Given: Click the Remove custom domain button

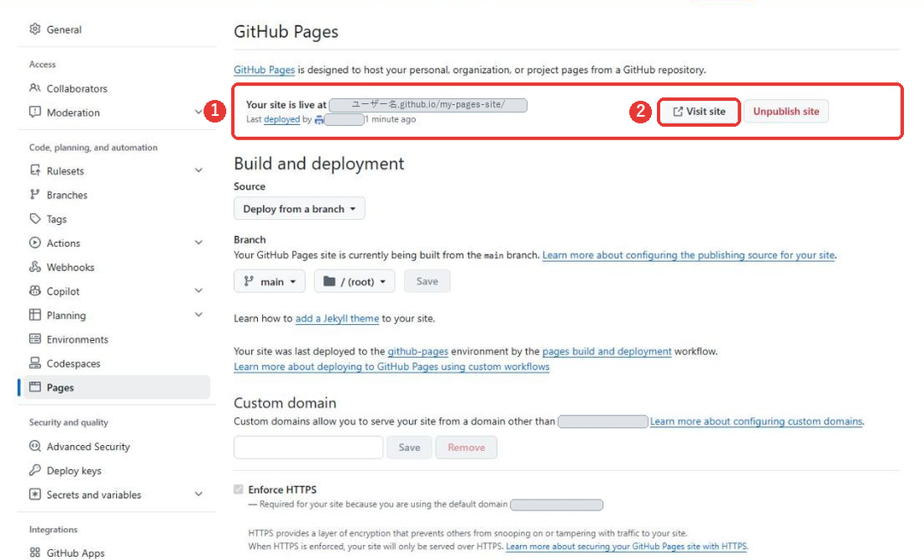Looking at the screenshot, I should pos(466,447).
